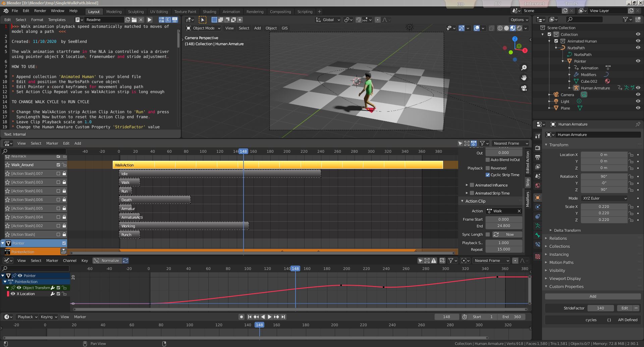Image resolution: width=644 pixels, height=347 pixels.
Task: Pin the Human Armature properties panel
Action: point(638,124)
